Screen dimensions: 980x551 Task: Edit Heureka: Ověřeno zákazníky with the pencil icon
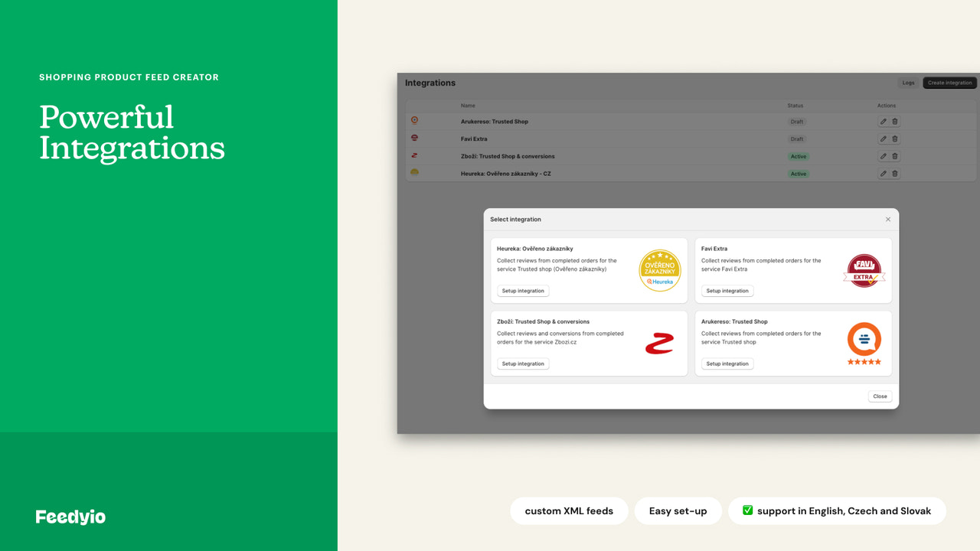coord(884,173)
